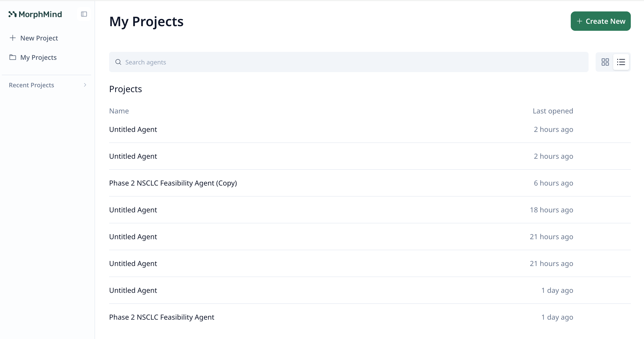This screenshot has height=339, width=644.
Task: Click the Name column header
Action: point(119,111)
